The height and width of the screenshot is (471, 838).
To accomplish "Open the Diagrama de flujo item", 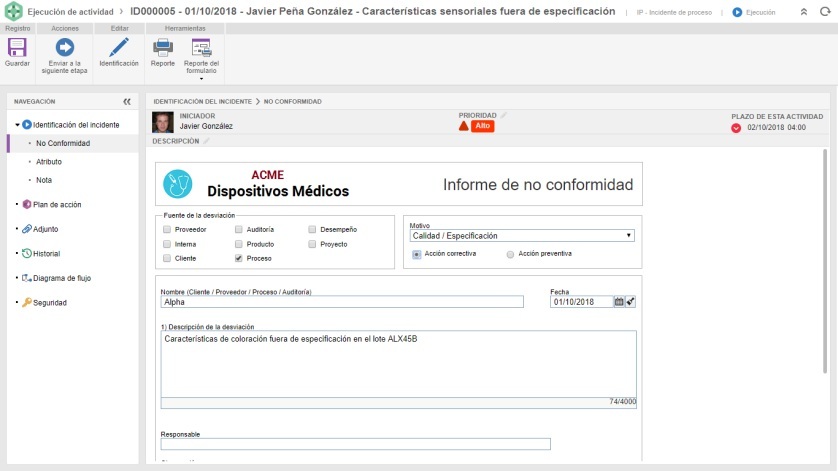I will click(62, 278).
